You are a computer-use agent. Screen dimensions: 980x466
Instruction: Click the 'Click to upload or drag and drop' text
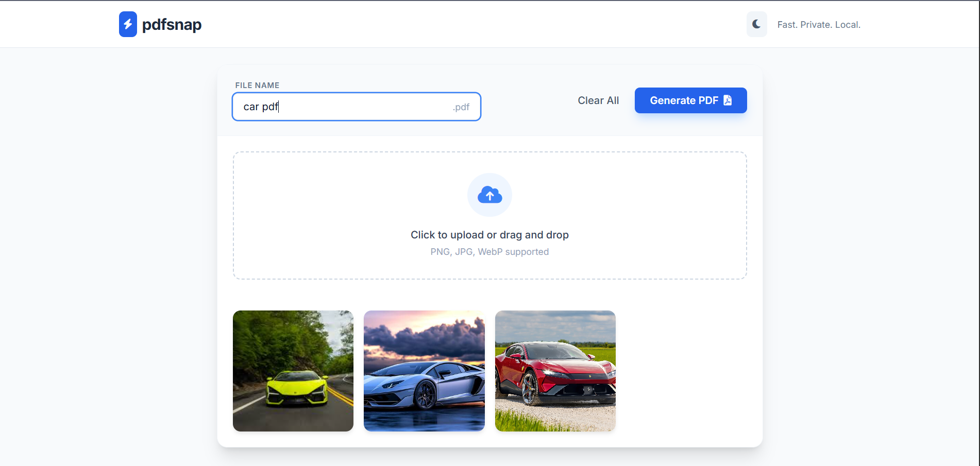(x=489, y=235)
